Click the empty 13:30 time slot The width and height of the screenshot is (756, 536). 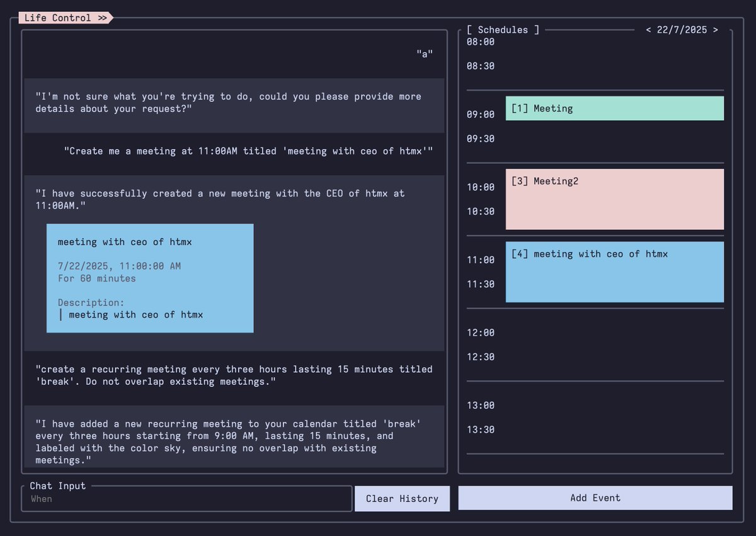pyautogui.click(x=614, y=430)
